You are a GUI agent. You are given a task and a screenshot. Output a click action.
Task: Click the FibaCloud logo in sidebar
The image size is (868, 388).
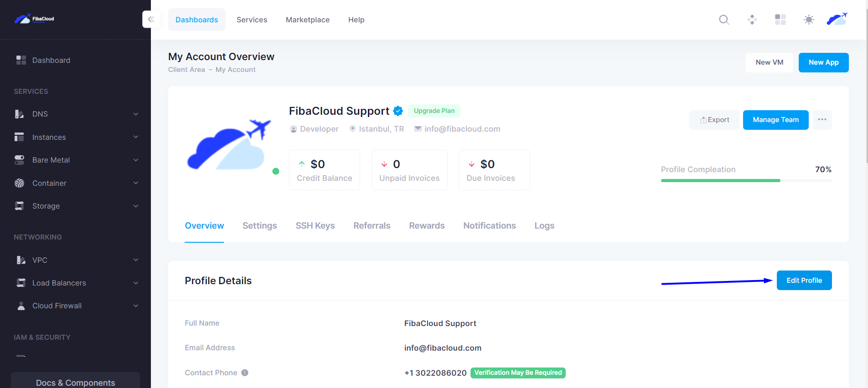[x=34, y=19]
